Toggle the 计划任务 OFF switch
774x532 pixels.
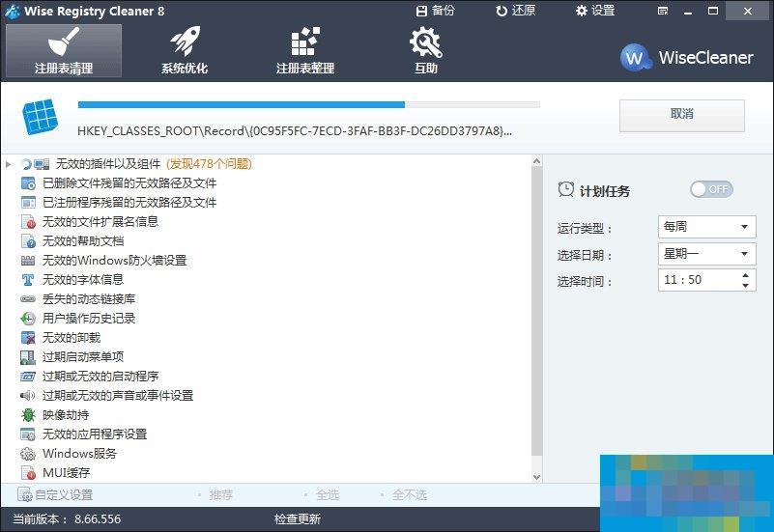point(711,189)
